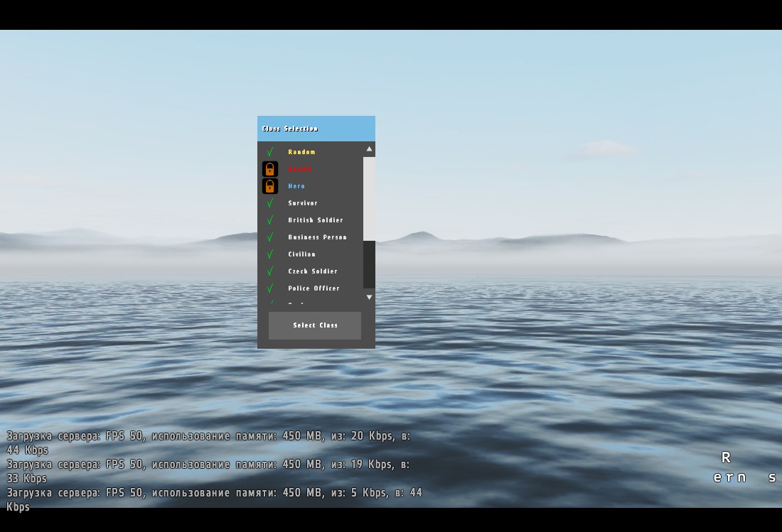
Task: Click the green checkmark next to Business Person
Action: (270, 237)
